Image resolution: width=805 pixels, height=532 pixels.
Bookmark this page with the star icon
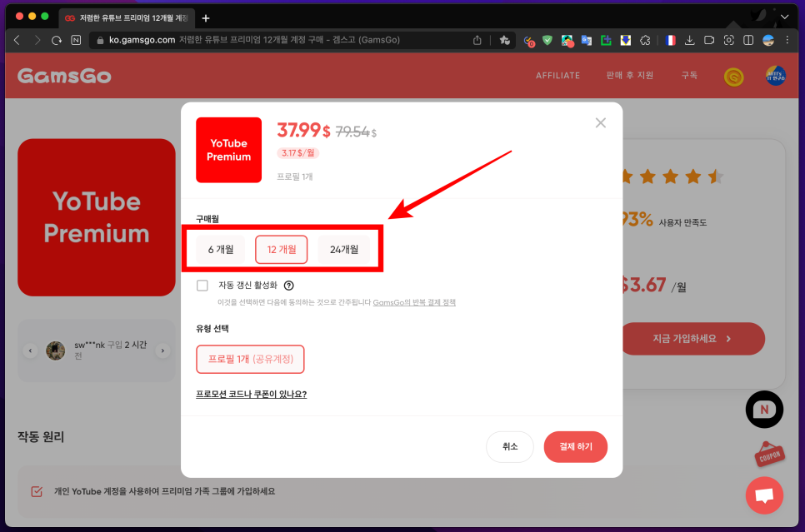coord(504,40)
